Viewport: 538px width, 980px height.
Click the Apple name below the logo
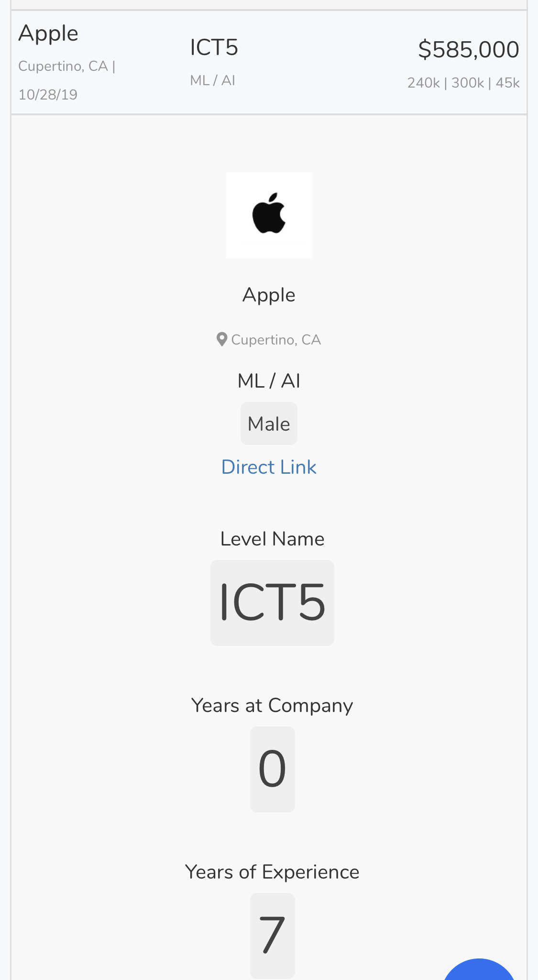[x=269, y=295]
